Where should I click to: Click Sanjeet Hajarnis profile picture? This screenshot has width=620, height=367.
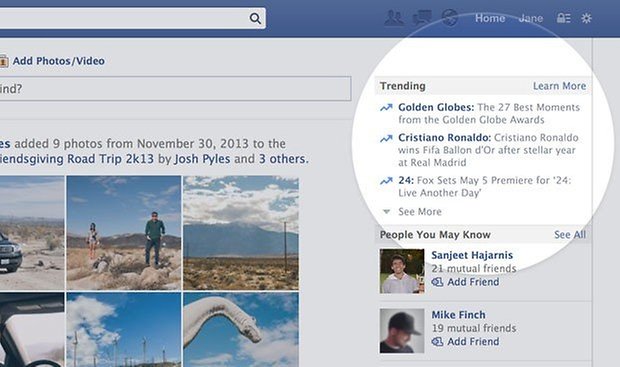(x=402, y=271)
